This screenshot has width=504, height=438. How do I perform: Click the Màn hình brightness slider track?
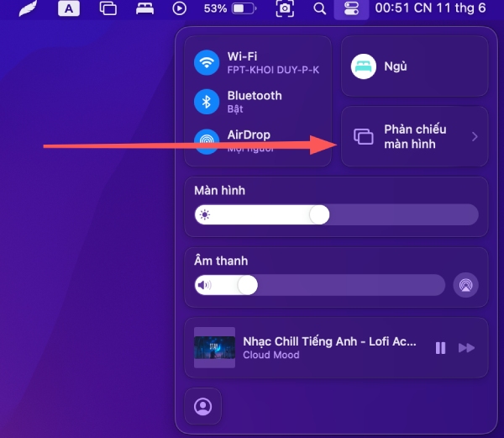337,214
